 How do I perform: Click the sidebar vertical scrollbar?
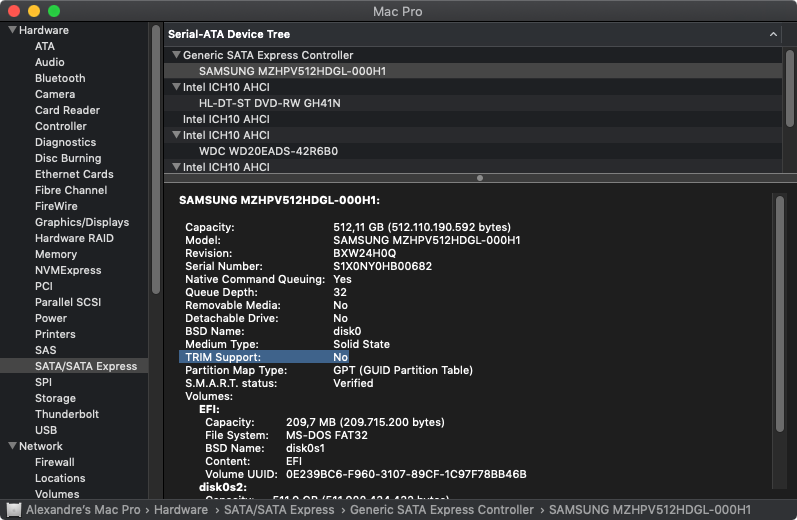coord(156,160)
